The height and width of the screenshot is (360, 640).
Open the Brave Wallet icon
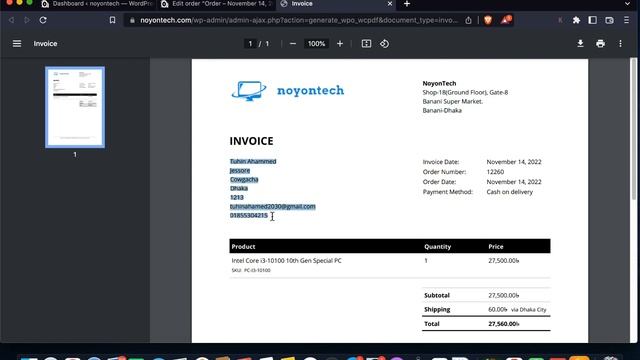point(609,20)
